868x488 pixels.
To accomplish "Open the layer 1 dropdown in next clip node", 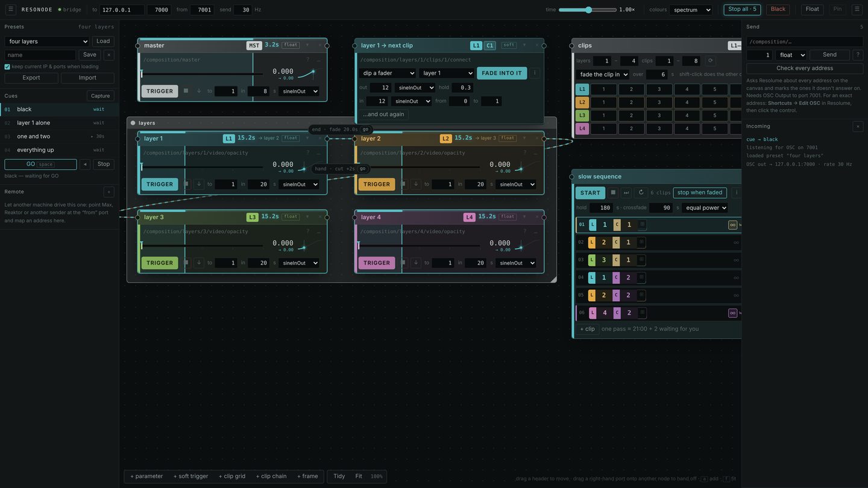I will [x=447, y=73].
